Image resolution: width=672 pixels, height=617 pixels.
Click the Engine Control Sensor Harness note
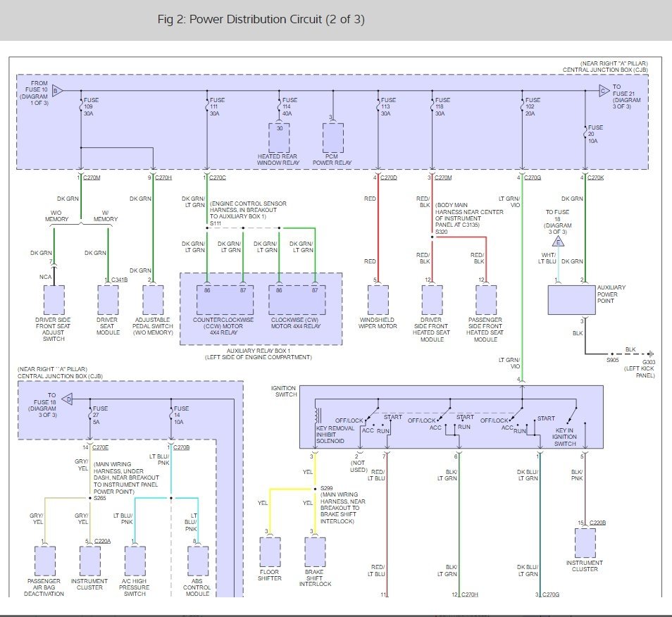[248, 210]
